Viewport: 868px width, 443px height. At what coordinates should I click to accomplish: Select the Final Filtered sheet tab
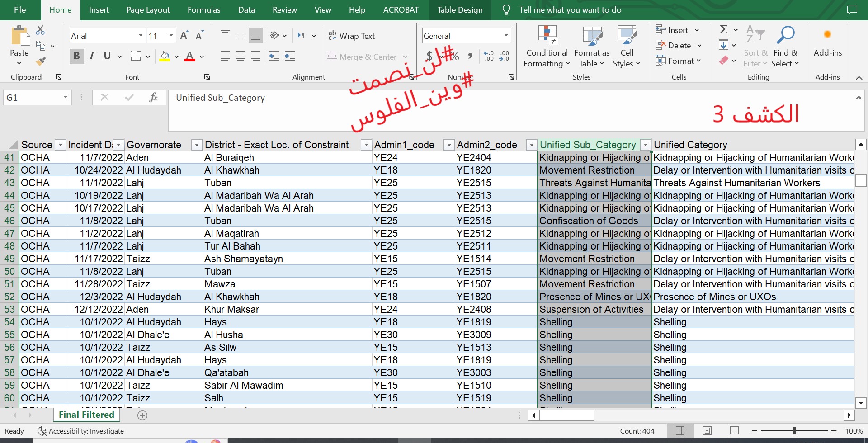click(86, 415)
